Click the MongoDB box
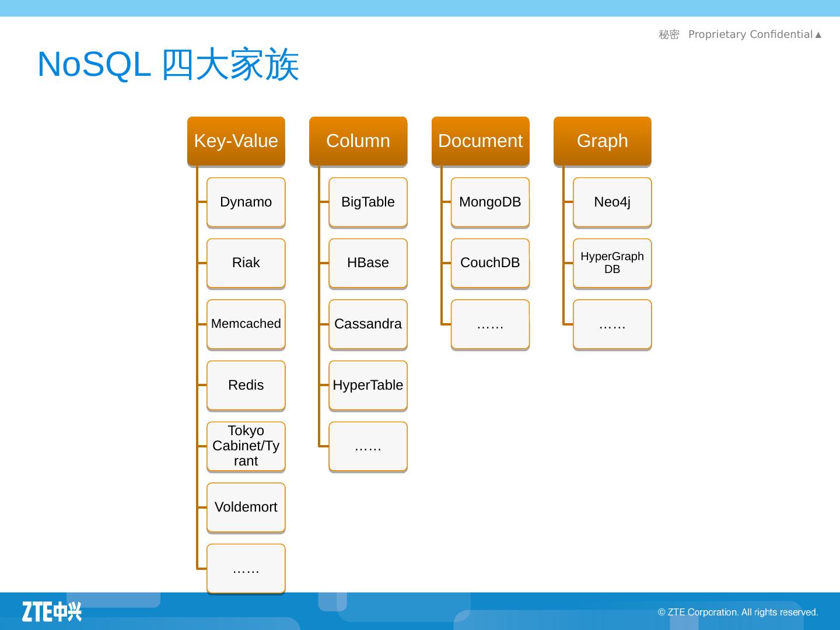The height and width of the screenshot is (630, 840). click(x=490, y=202)
